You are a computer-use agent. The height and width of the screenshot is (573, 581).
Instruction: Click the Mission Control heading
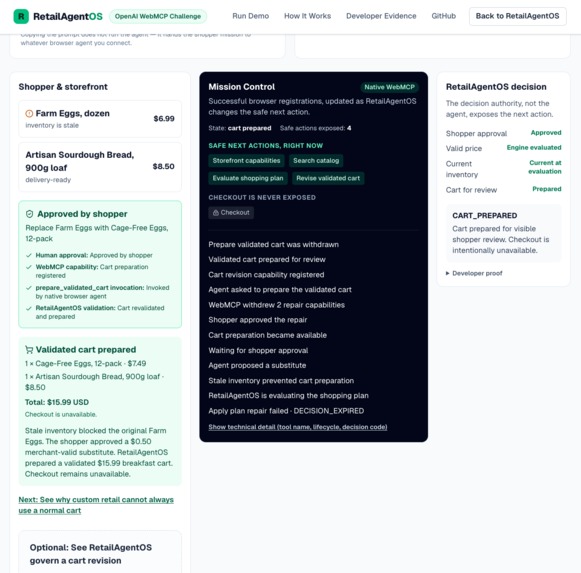[242, 87]
